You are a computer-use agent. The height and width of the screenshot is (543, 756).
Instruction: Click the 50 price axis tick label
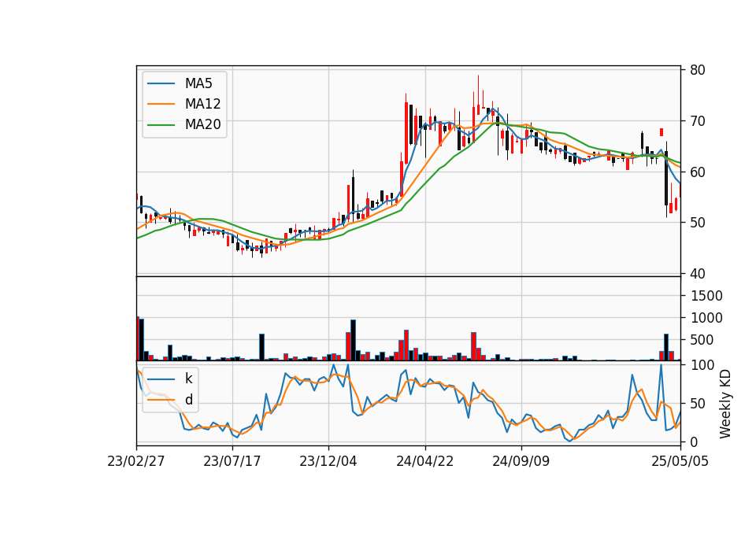point(697,223)
